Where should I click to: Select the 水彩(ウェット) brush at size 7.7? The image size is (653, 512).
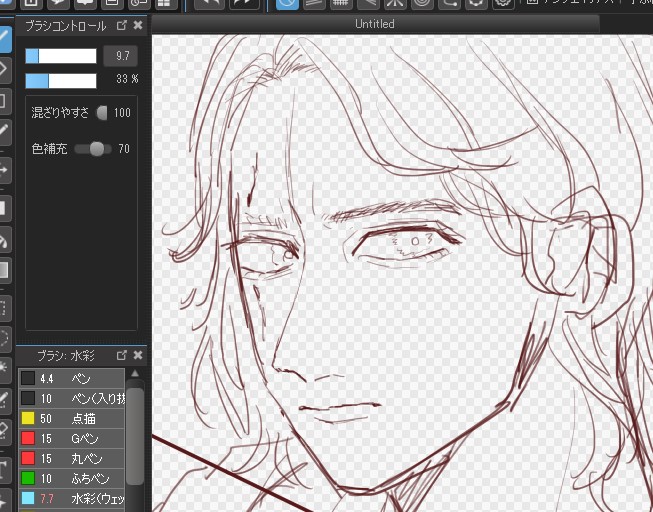(x=72, y=499)
